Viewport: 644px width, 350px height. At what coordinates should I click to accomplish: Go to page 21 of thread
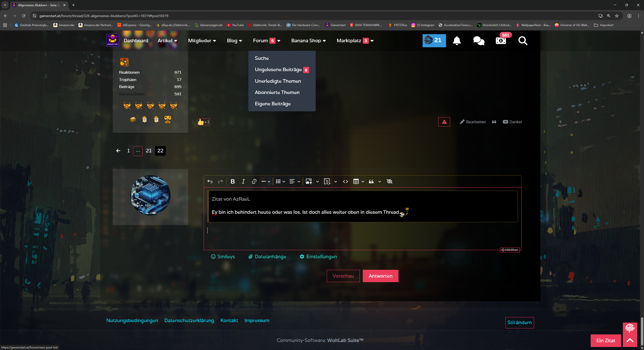[149, 151]
